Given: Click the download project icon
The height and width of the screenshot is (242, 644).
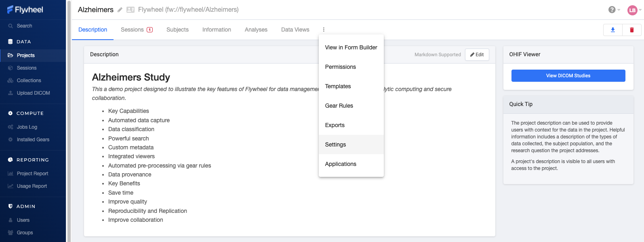Looking at the screenshot, I should [613, 30].
